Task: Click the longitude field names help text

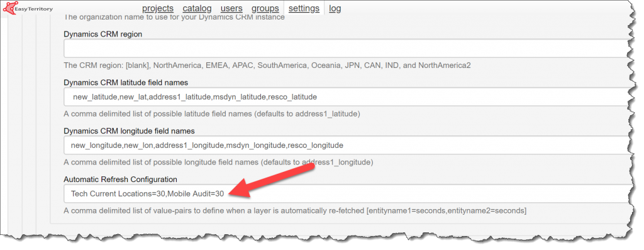Action: 218,162
